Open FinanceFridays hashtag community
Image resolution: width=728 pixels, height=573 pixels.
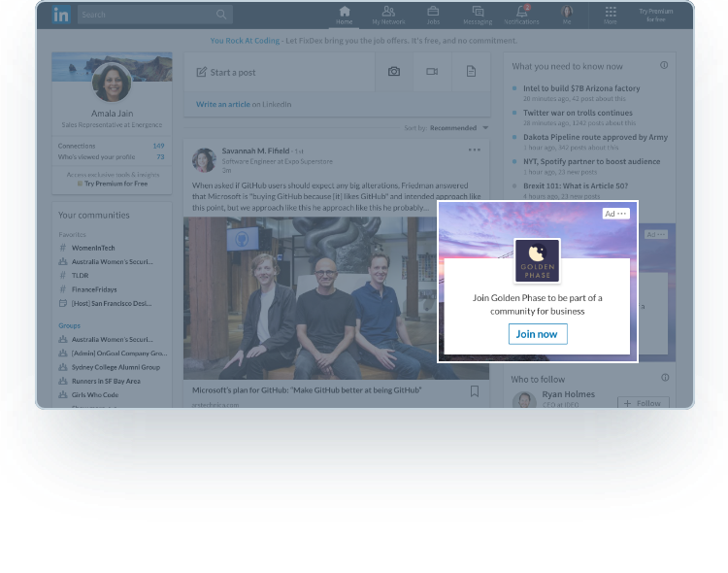pyautogui.click(x=94, y=289)
